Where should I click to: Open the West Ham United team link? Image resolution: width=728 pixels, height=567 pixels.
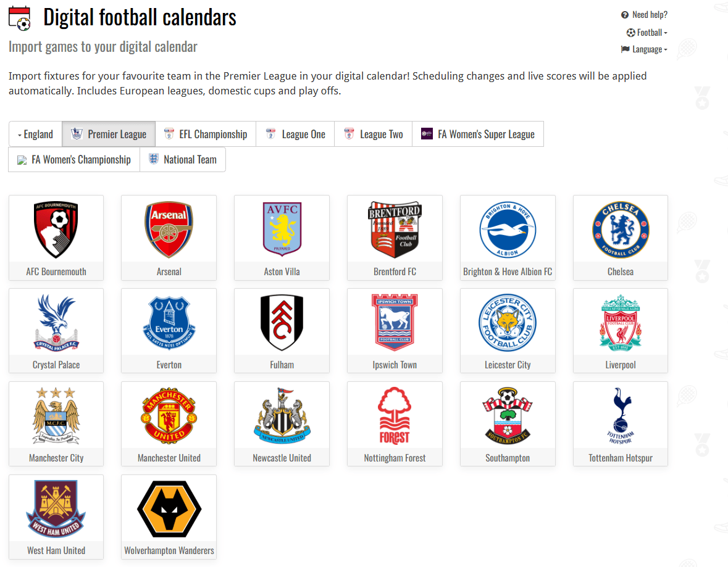click(x=56, y=517)
